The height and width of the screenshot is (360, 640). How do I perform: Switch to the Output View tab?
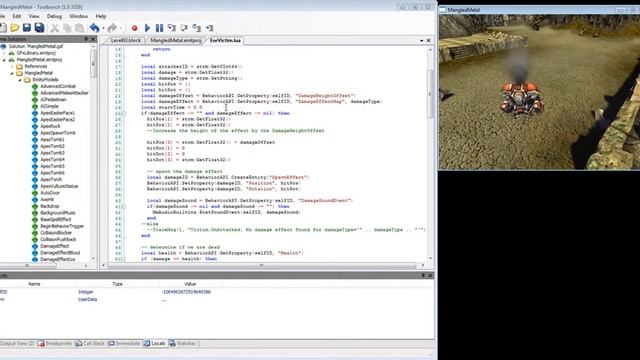tap(17, 344)
